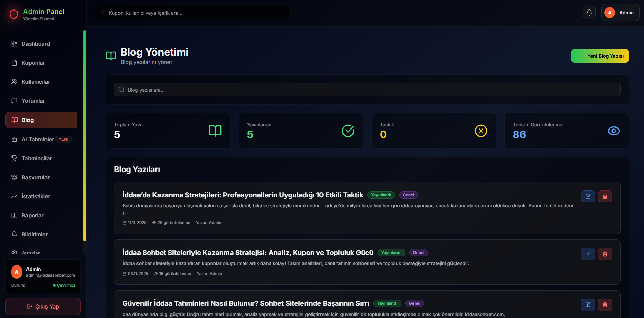Click the top Kupon, kullanıcı search box
644x318 pixels.
pos(192,13)
